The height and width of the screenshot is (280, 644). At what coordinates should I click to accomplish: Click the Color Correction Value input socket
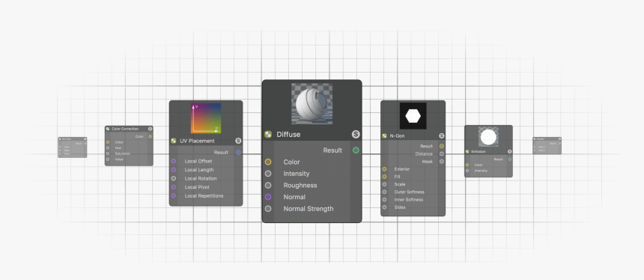coord(108,159)
